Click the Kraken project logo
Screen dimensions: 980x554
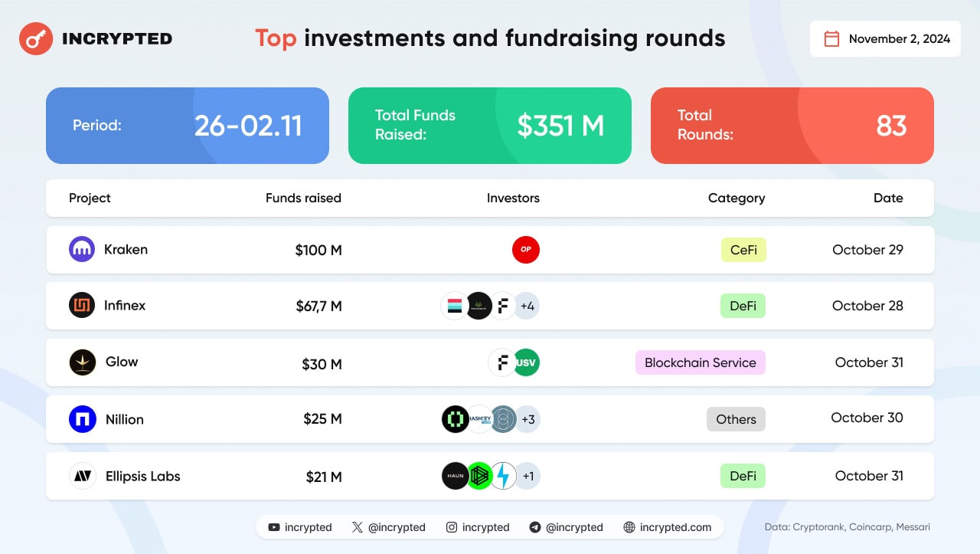82,250
